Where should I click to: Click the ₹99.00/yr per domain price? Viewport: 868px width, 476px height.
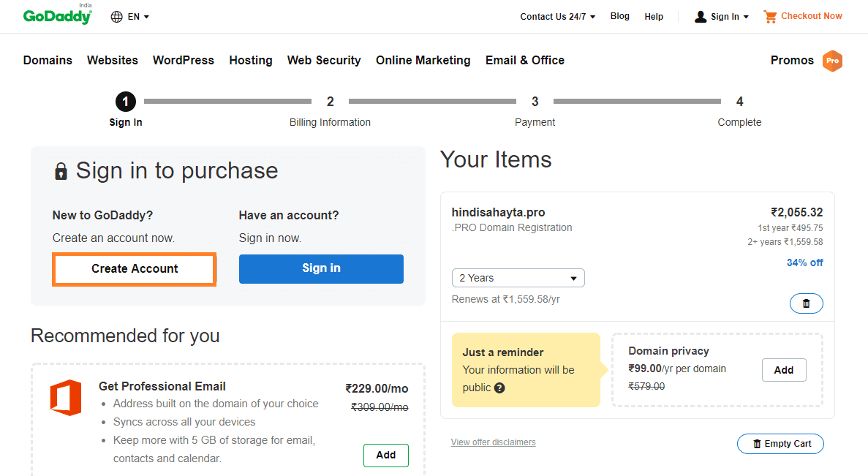pos(677,369)
